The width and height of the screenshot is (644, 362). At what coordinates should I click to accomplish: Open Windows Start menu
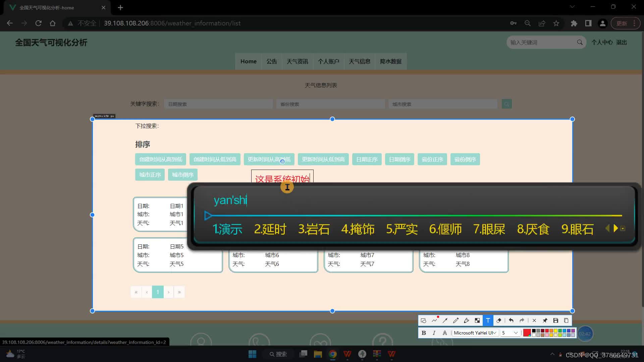[252, 354]
